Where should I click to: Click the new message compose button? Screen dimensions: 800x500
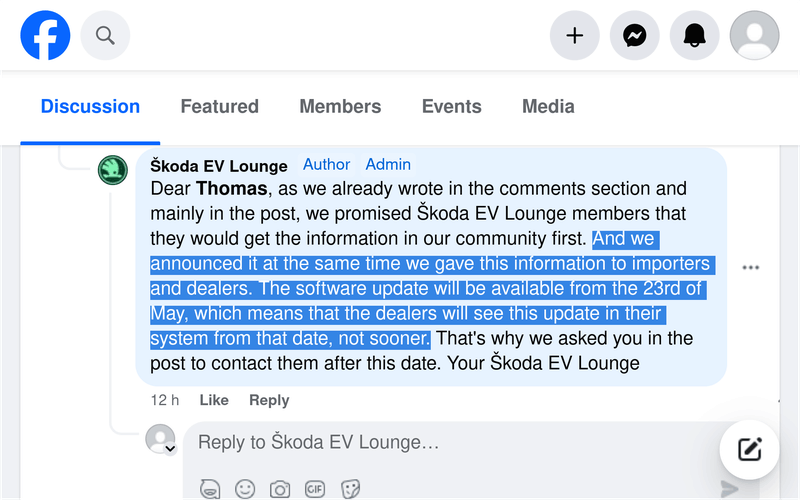coord(750,449)
